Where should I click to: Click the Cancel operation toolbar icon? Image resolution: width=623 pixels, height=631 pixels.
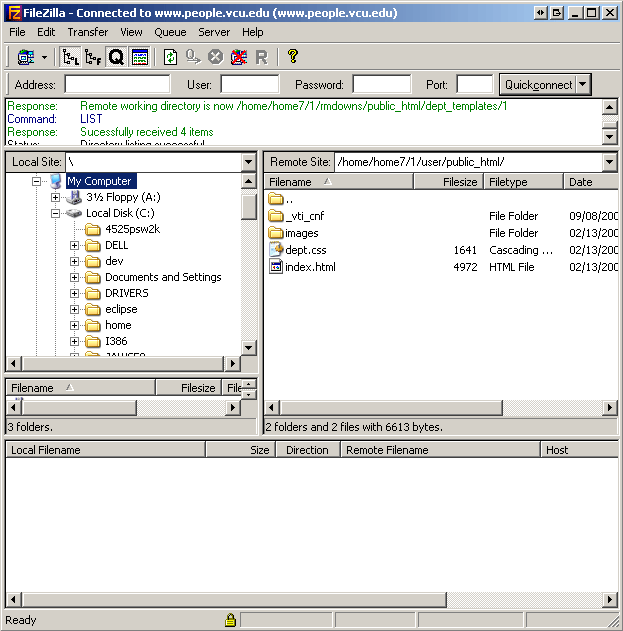215,57
